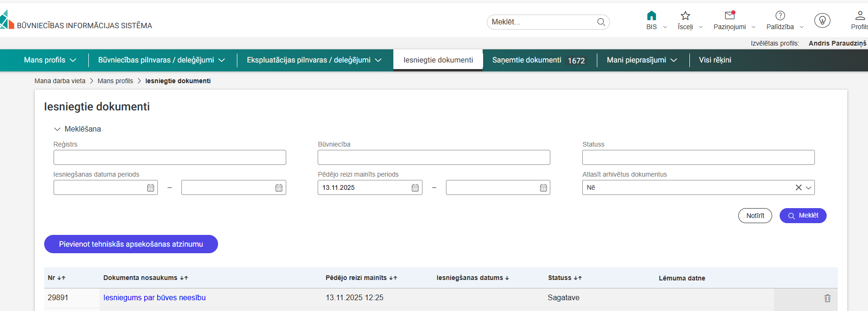Screen dimensions: 868x311
Task: Open Iesniegums par būves neesību link
Action: (154, 298)
